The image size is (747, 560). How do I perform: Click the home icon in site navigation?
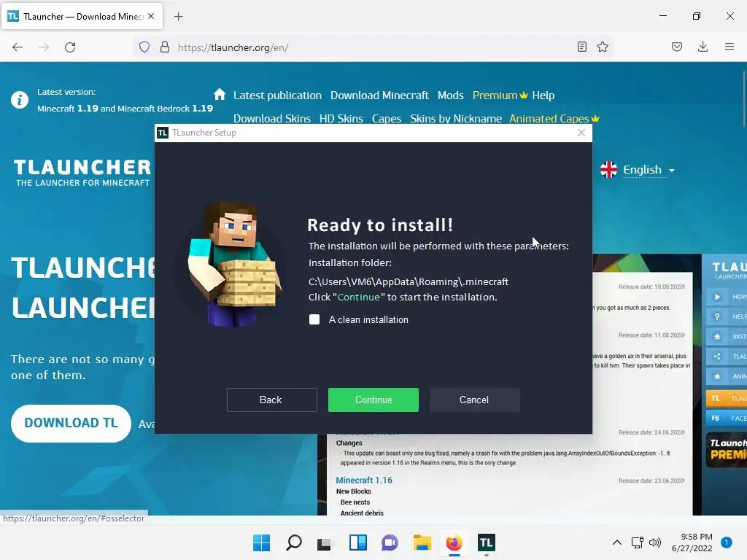[220, 94]
